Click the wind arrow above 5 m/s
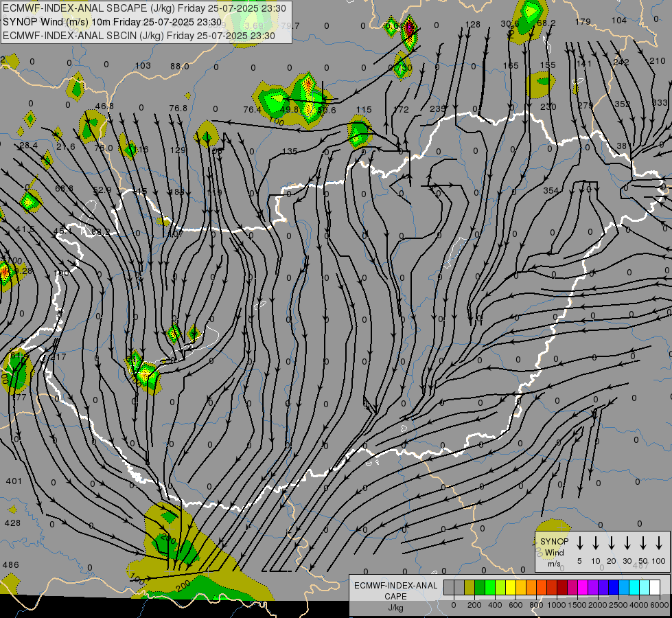 580,543
